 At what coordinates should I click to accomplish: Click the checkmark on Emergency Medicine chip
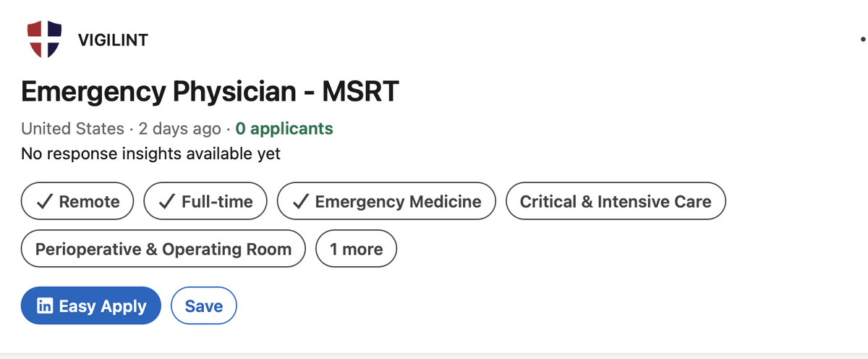[300, 202]
